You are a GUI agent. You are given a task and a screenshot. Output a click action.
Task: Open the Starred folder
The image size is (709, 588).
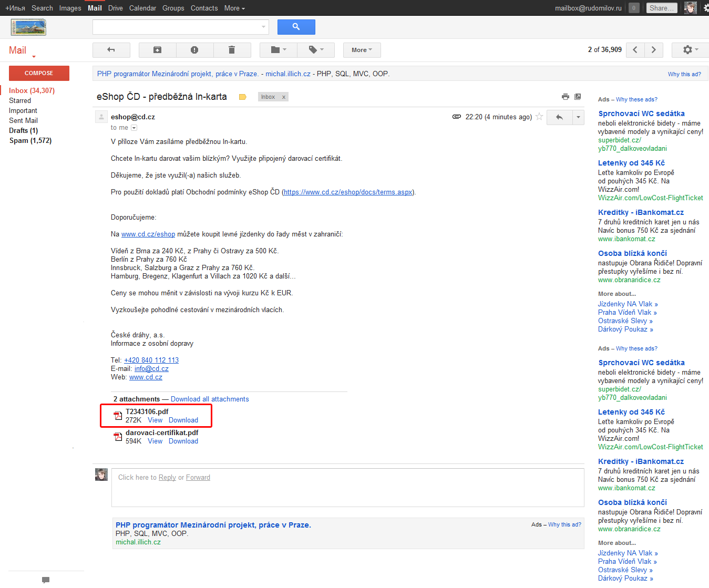(x=20, y=100)
